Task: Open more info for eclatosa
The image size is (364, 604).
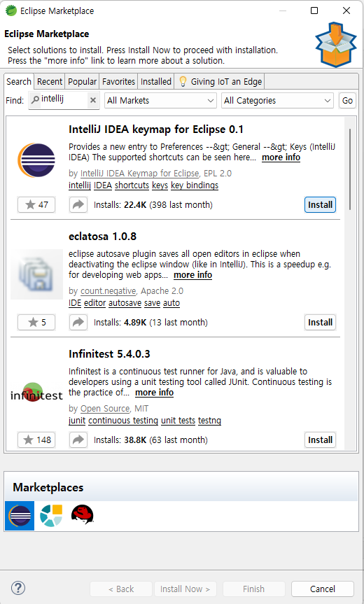Action: coord(192,275)
